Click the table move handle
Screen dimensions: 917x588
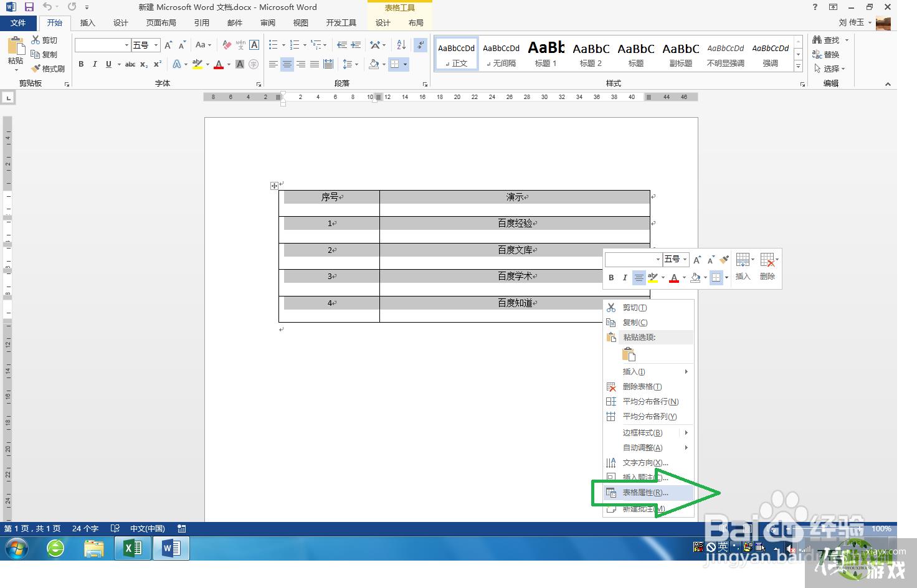[x=274, y=186]
